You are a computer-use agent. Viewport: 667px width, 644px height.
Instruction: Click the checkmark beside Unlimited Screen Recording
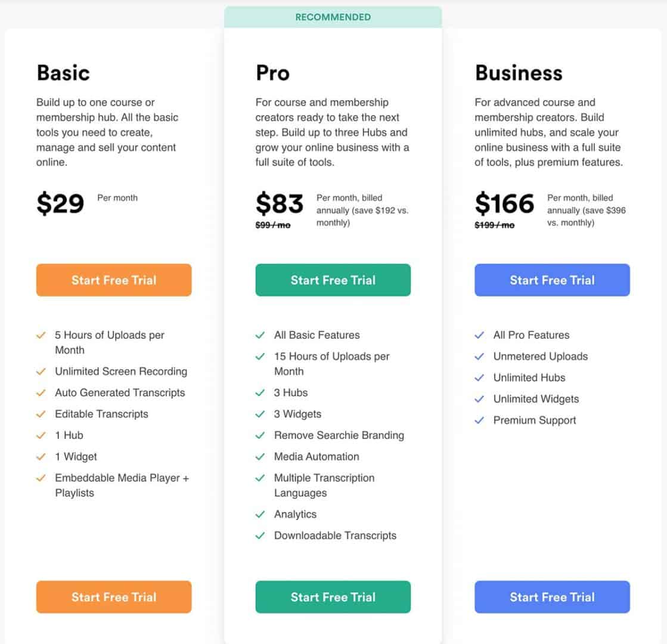[x=41, y=371]
